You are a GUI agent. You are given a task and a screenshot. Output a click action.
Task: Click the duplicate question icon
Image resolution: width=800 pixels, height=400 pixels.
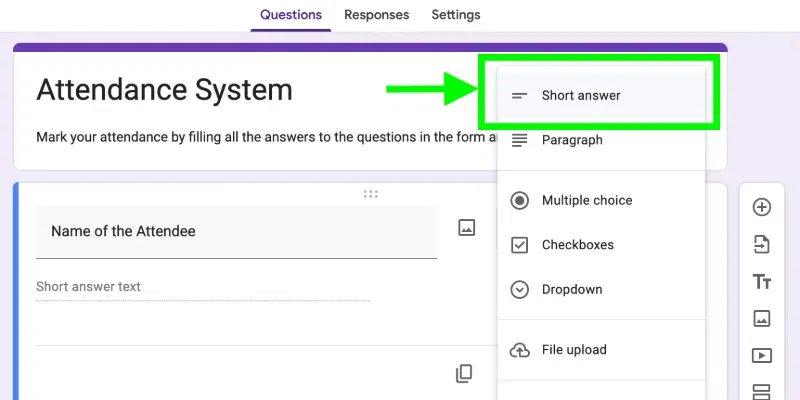pyautogui.click(x=464, y=373)
